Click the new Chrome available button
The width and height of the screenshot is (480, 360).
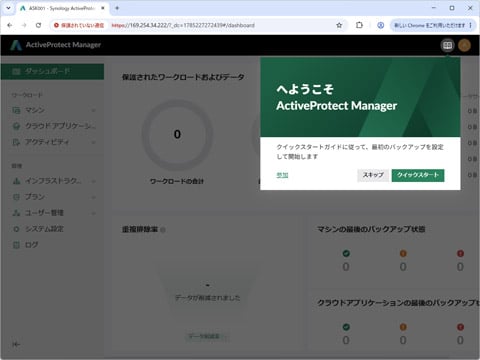(x=433, y=25)
